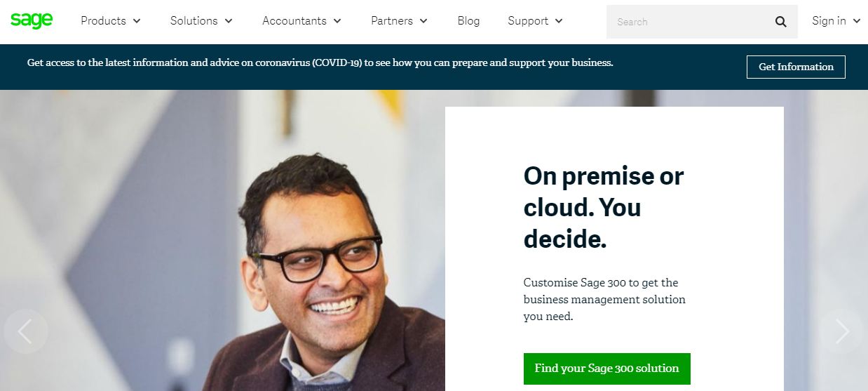Click the chevron next to Products
This screenshot has width=868, height=391.
[137, 21]
